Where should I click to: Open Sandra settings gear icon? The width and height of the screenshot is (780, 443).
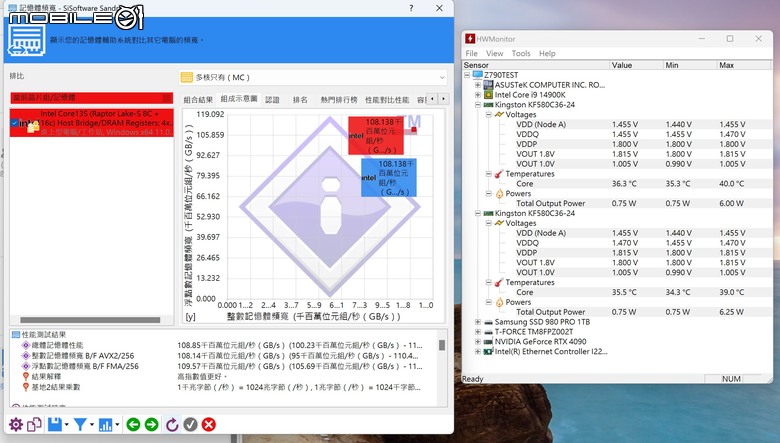pos(16,425)
